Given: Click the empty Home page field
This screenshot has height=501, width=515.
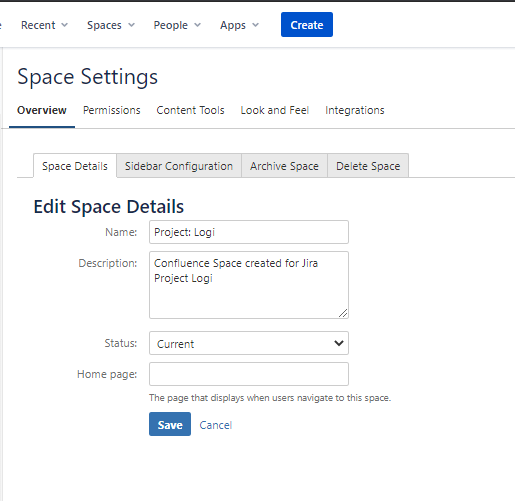Looking at the screenshot, I should click(x=249, y=374).
